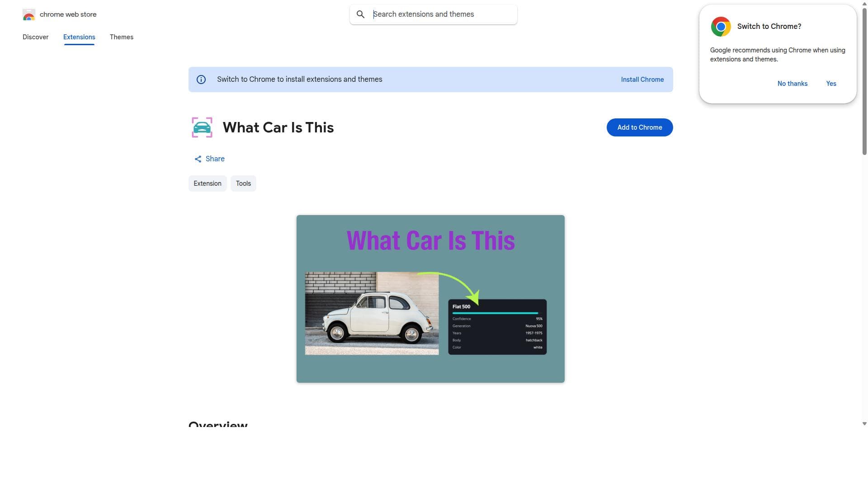Click the Google recommends using Chrome text
The height and width of the screenshot is (488, 868).
pos(778,55)
